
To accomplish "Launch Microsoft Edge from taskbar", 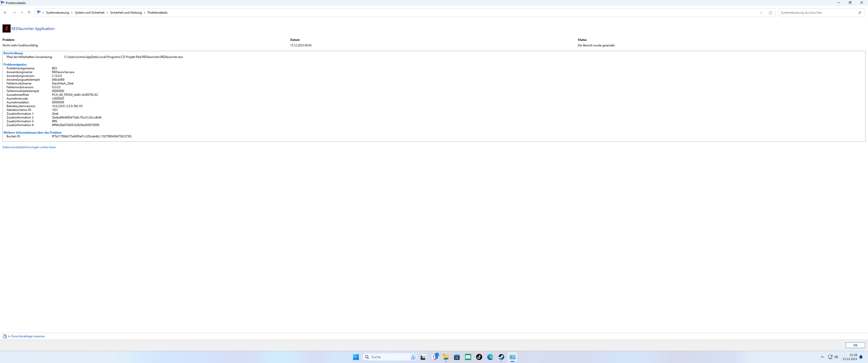I will 490,357.
